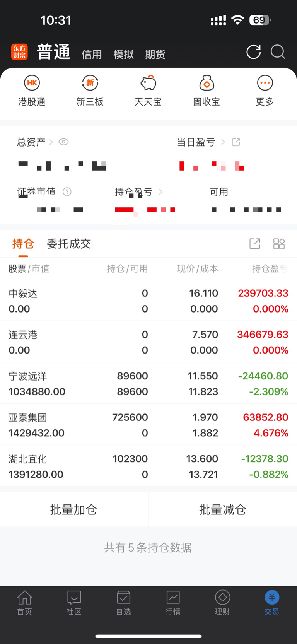297x644 pixels.
Task: Tap market value 1429432.00
Action: (36, 433)
